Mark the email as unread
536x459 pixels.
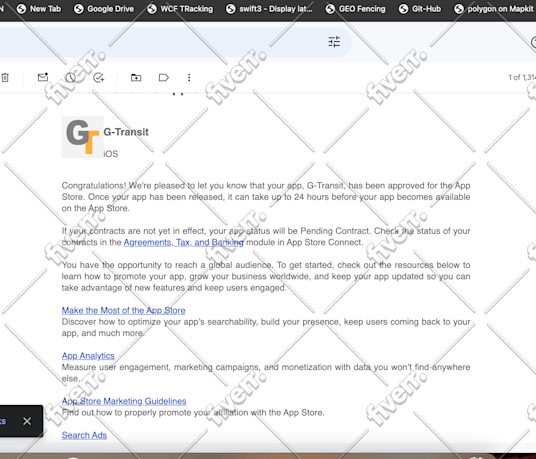[x=43, y=77]
